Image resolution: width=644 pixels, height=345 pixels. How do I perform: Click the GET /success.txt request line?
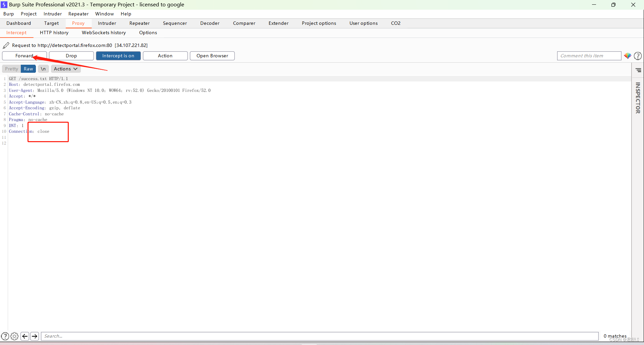tap(38, 79)
